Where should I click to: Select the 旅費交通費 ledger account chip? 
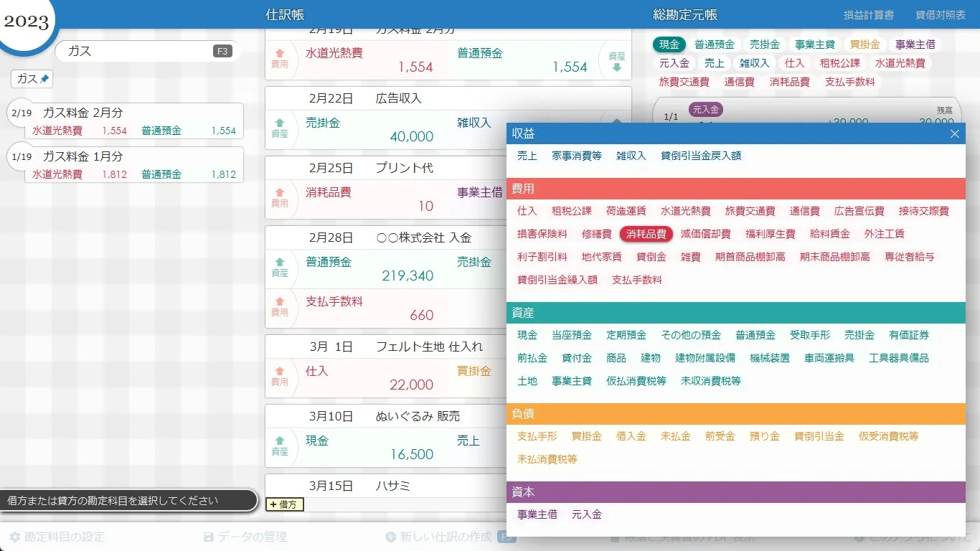pos(684,82)
